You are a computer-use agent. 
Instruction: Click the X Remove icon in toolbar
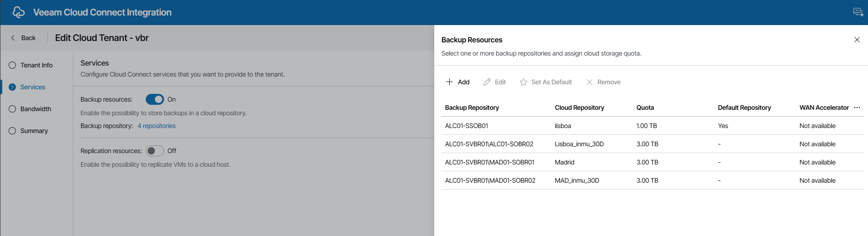(590, 82)
